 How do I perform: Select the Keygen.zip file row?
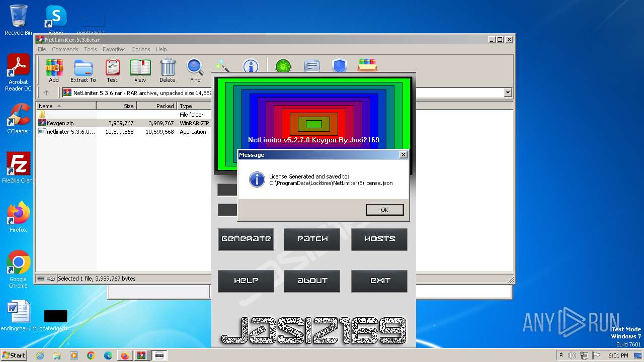coord(124,123)
